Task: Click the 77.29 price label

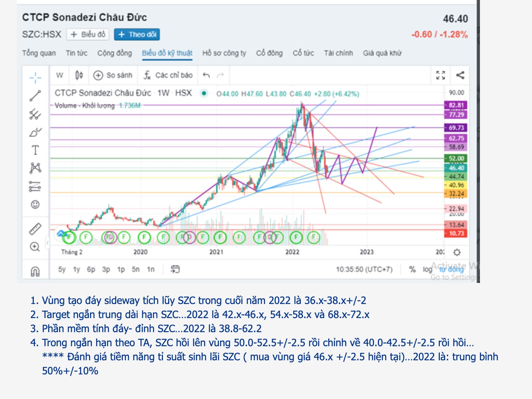Action: pyautogui.click(x=456, y=115)
